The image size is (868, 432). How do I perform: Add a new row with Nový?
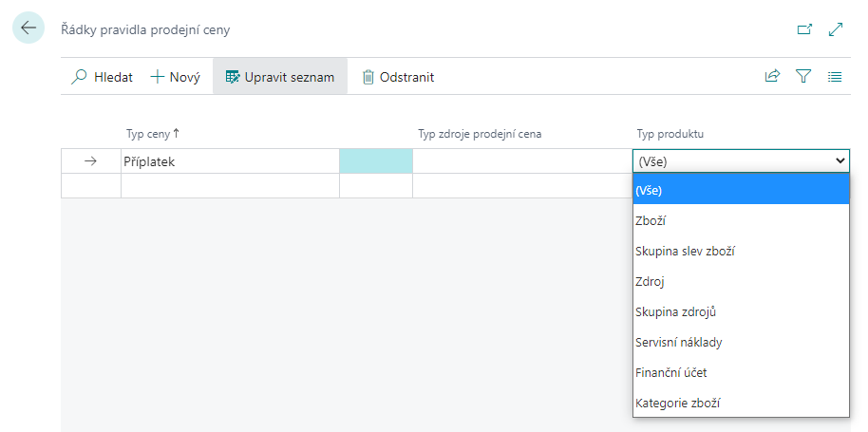(x=176, y=77)
